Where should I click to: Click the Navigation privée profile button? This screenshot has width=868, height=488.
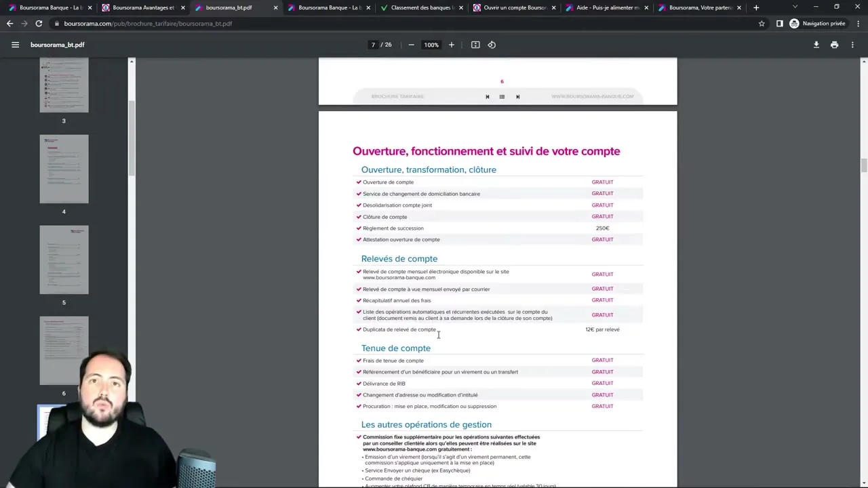coord(817,23)
